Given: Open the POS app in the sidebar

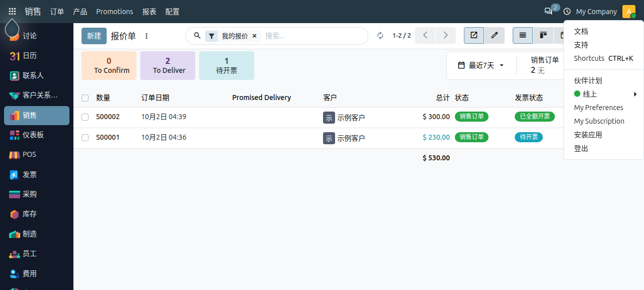Looking at the screenshot, I should click(37, 154).
